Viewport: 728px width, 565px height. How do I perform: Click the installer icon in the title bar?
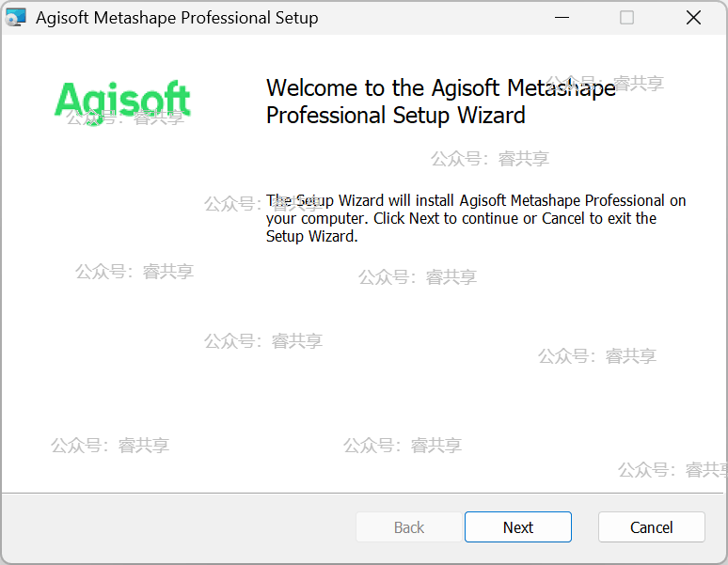click(x=16, y=18)
